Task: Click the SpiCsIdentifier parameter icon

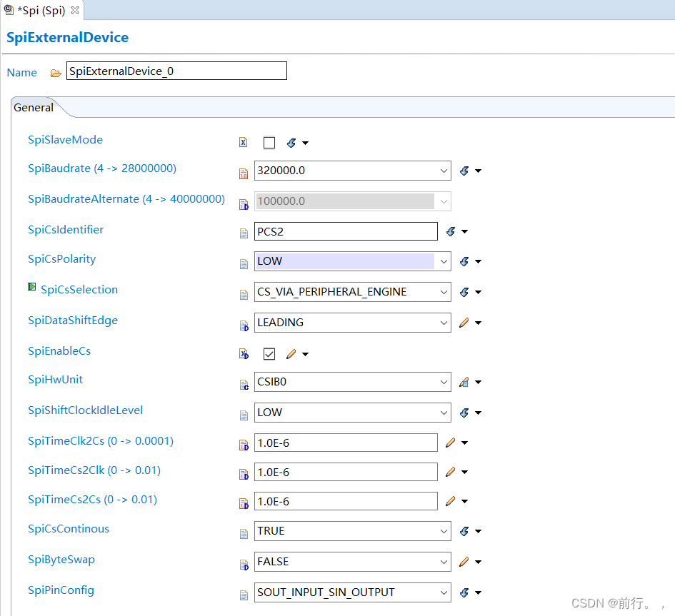Action: coord(244,233)
